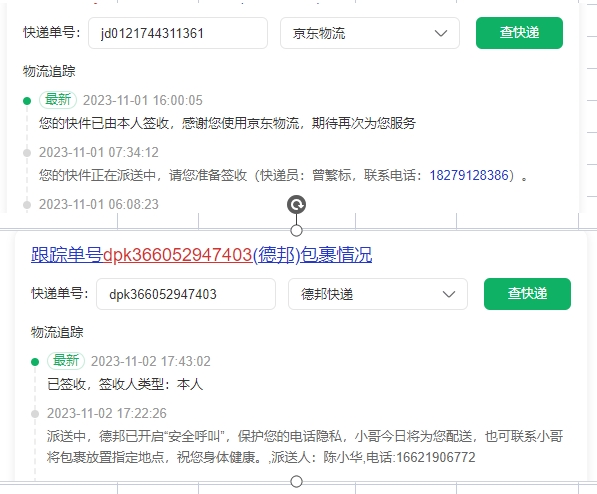Click the rotate handle above the Deppon image

[296, 205]
